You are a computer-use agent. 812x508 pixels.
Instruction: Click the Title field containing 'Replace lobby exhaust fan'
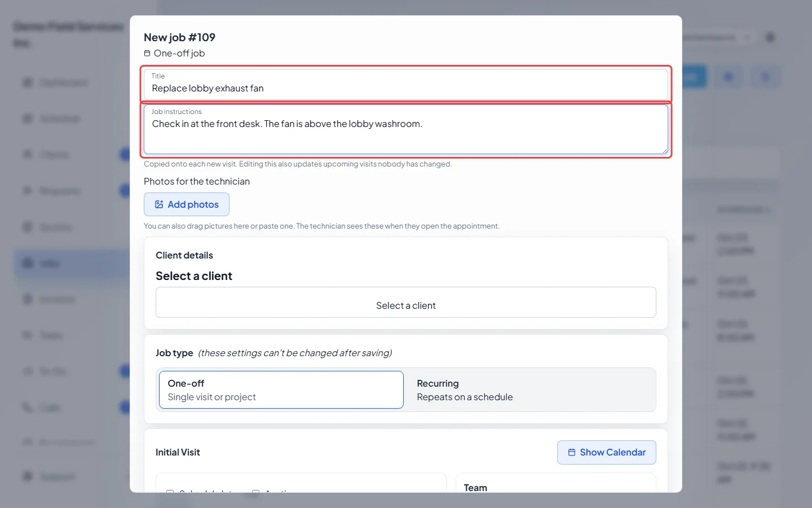pyautogui.click(x=406, y=84)
